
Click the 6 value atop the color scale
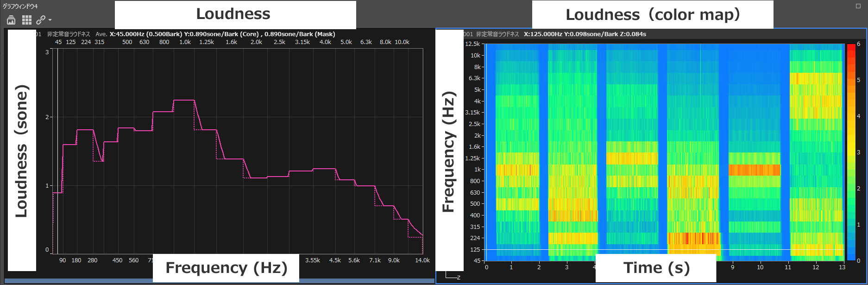pos(858,44)
